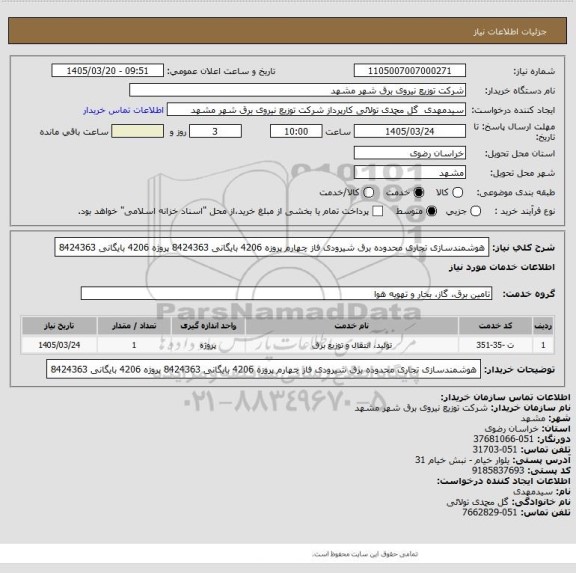Select the کالا radio button
The height and width of the screenshot is (573, 576).
457,192
